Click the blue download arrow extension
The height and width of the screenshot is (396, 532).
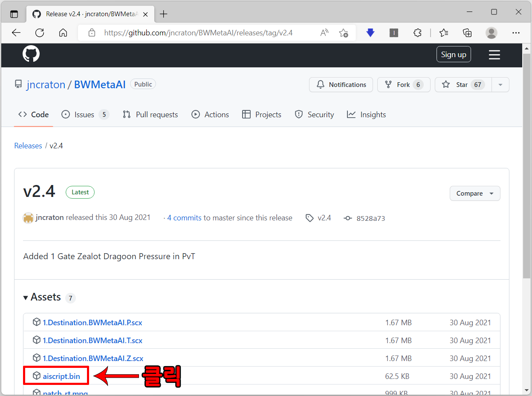370,33
